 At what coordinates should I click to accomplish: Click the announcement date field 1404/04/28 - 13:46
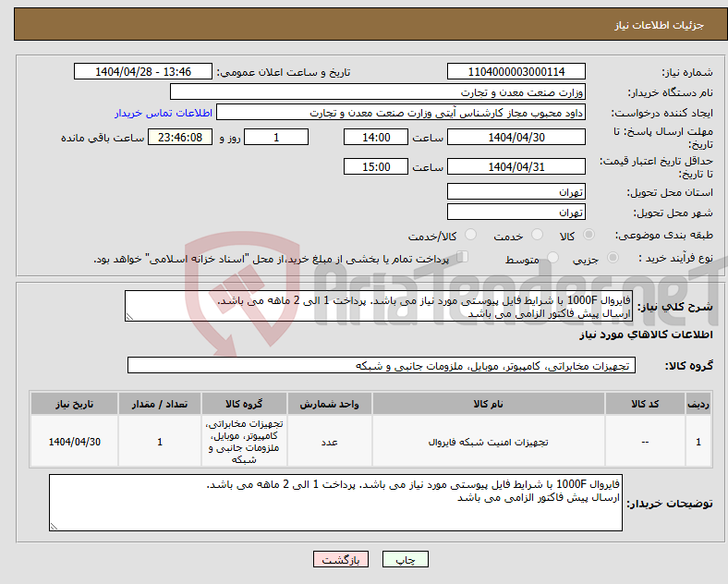143,71
